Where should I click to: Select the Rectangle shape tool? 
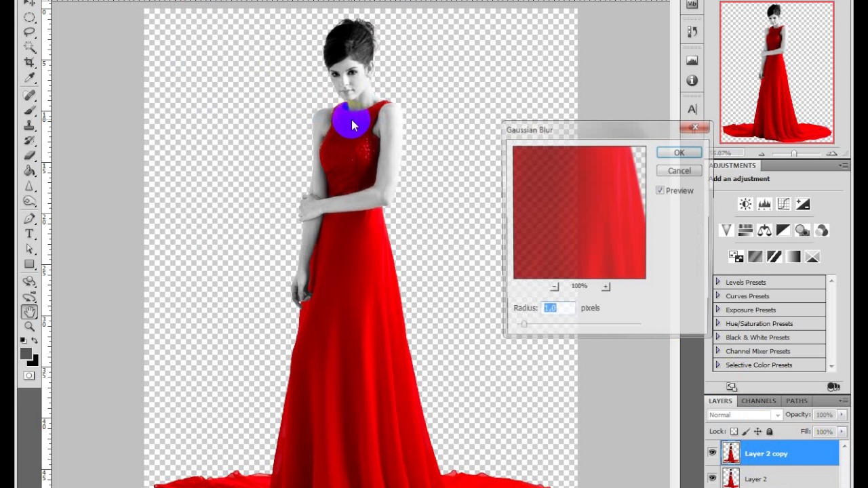(x=29, y=264)
